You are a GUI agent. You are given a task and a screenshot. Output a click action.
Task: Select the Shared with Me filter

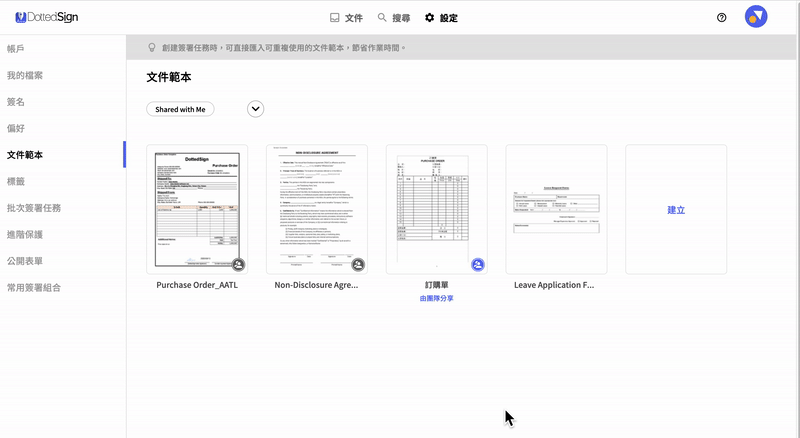tap(180, 109)
